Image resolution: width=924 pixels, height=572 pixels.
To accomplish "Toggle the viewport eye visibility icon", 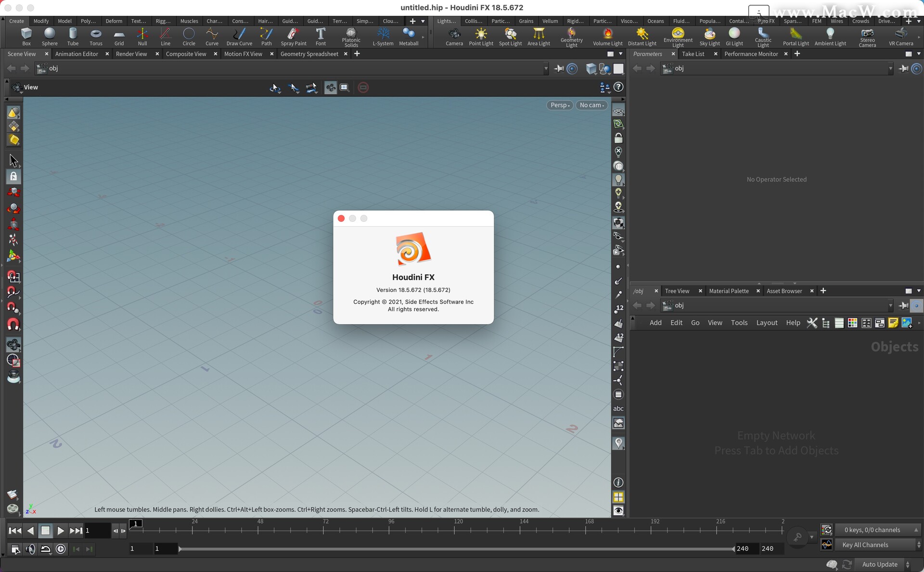I will coord(618,511).
